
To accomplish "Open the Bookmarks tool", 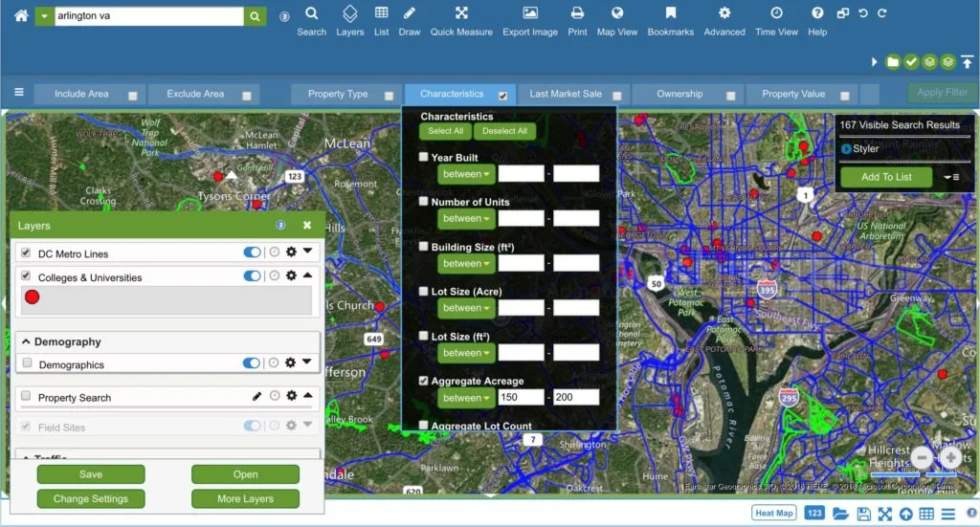I will click(670, 21).
